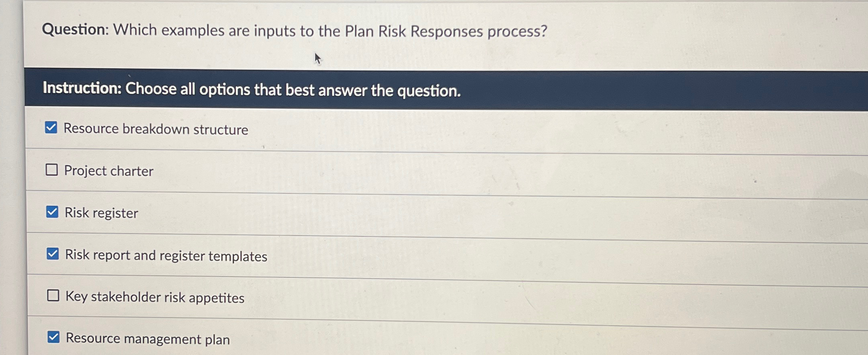Click the Resource breakdown structure label

156,129
